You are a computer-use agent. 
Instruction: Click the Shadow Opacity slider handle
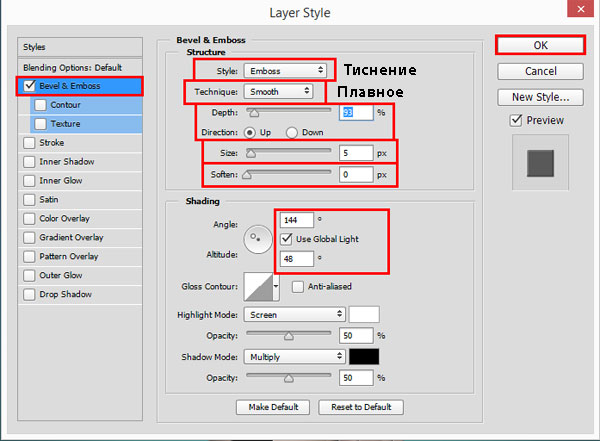pyautogui.click(x=289, y=378)
